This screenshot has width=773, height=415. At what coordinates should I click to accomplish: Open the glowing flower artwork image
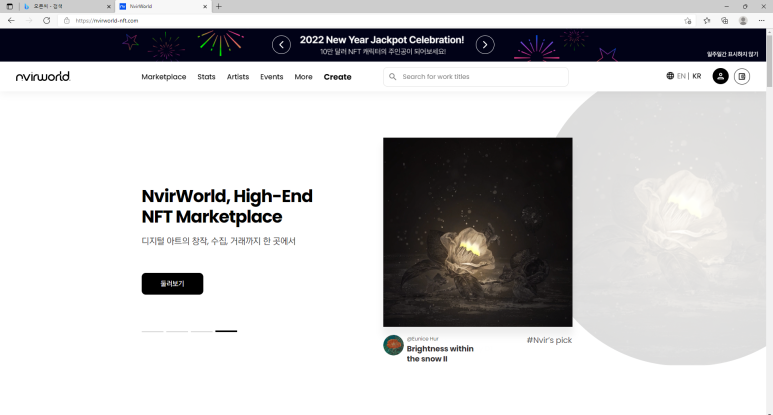(478, 232)
